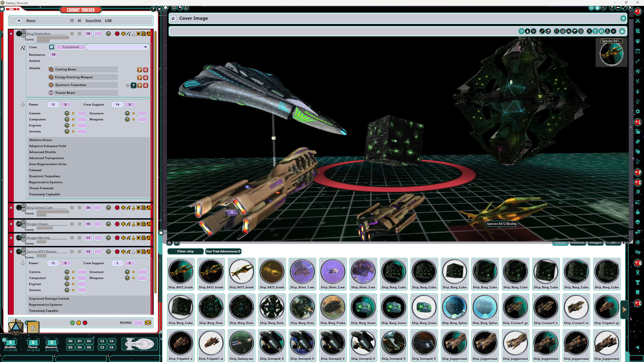644x362 pixels.
Task: Select the brush drawing tool in image toolbar
Action: [x=542, y=31]
